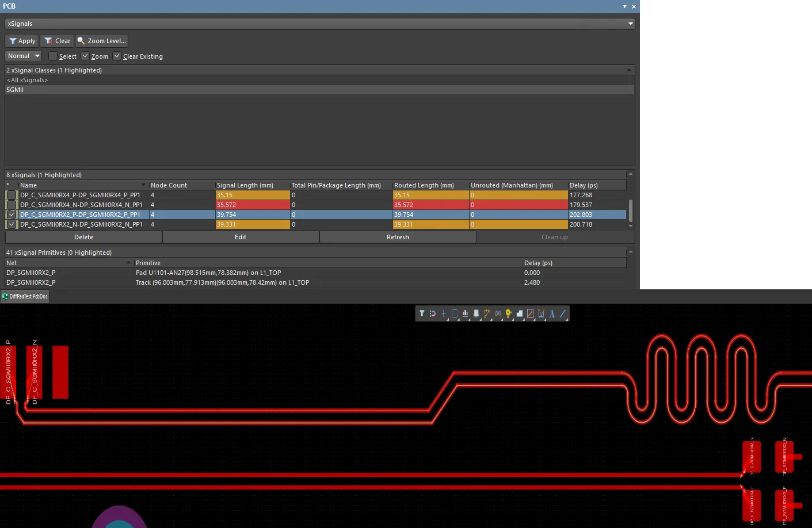This screenshot has height=528, width=812.
Task: Uncheck the DP_C_SGMII0RX2_N xSignal row checkbox
Action: coord(12,224)
